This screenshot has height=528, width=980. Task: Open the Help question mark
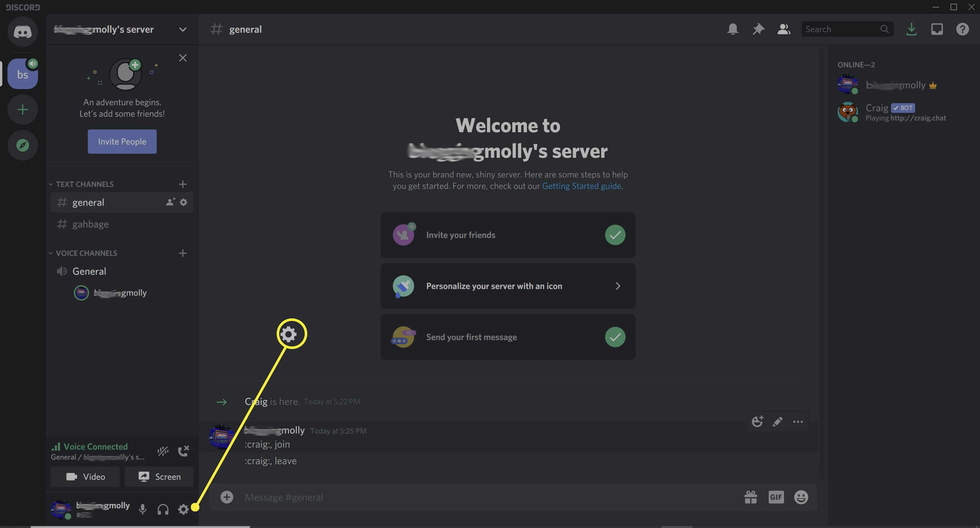tap(962, 29)
